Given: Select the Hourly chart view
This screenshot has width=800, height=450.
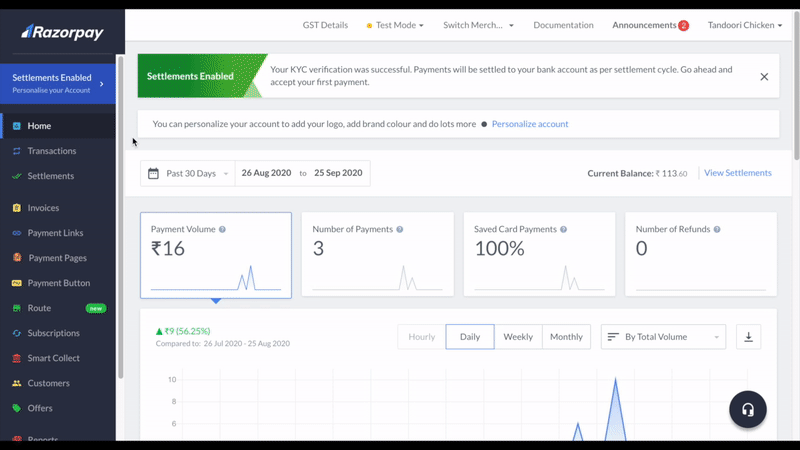Looking at the screenshot, I should (x=421, y=337).
